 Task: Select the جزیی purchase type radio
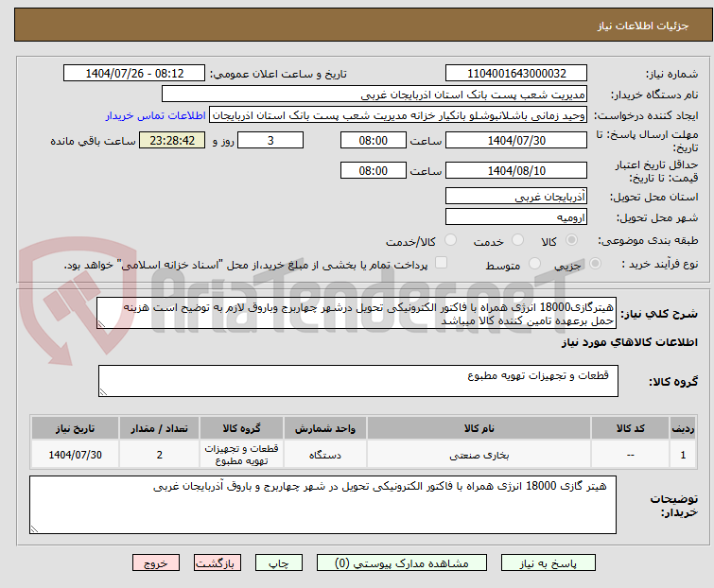pyautogui.click(x=595, y=264)
